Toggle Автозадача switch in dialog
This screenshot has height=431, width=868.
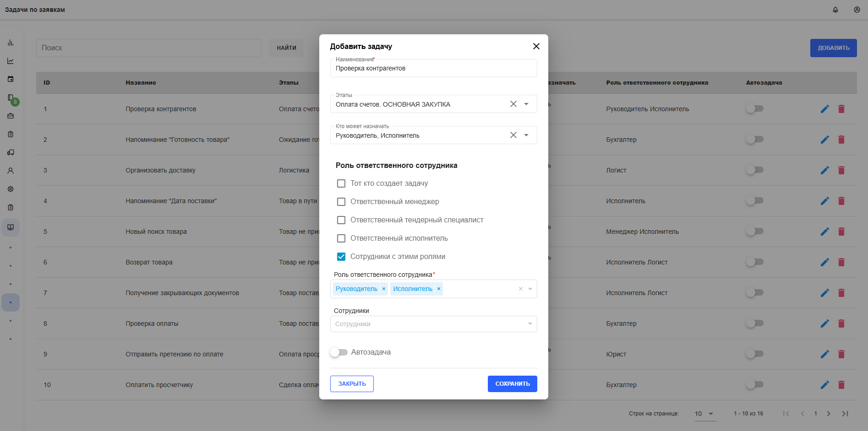[339, 352]
